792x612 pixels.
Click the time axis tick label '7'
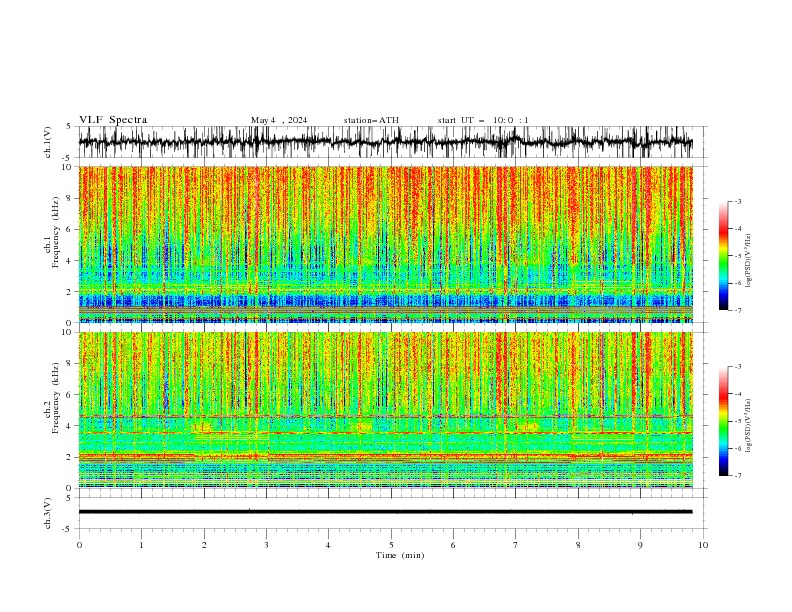516,545
